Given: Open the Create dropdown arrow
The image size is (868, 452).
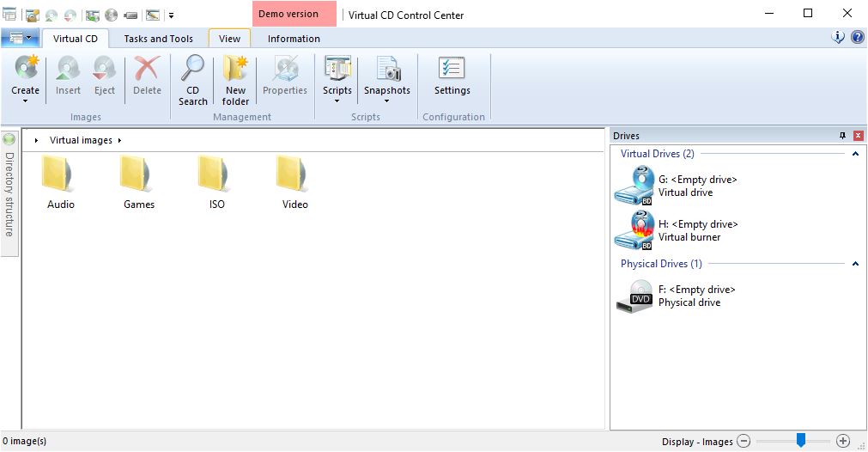Looking at the screenshot, I should pos(26,101).
